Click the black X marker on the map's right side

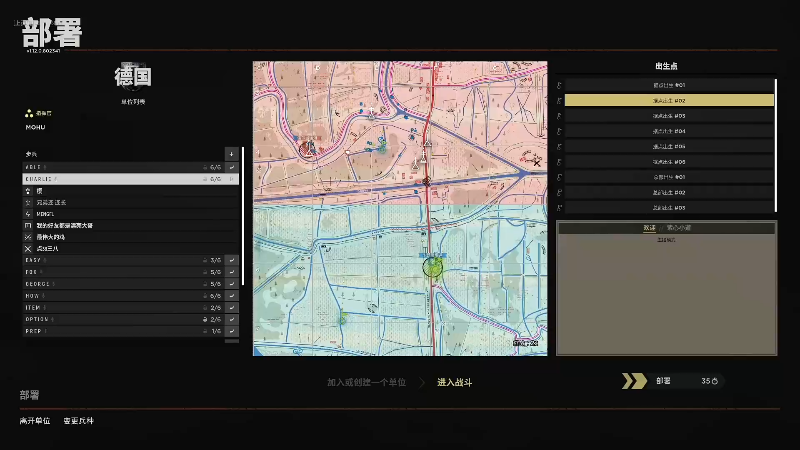[537, 163]
